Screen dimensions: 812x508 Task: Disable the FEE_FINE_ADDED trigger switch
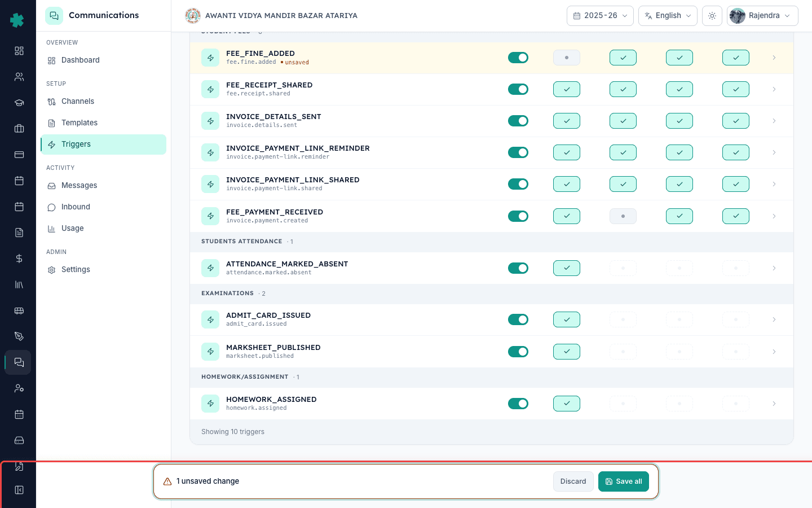point(518,58)
